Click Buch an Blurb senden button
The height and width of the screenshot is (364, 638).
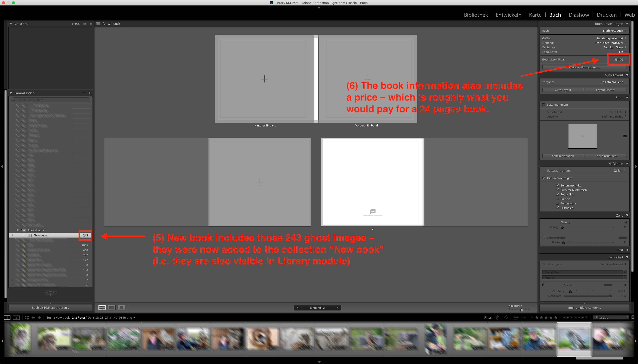pyautogui.click(x=584, y=307)
